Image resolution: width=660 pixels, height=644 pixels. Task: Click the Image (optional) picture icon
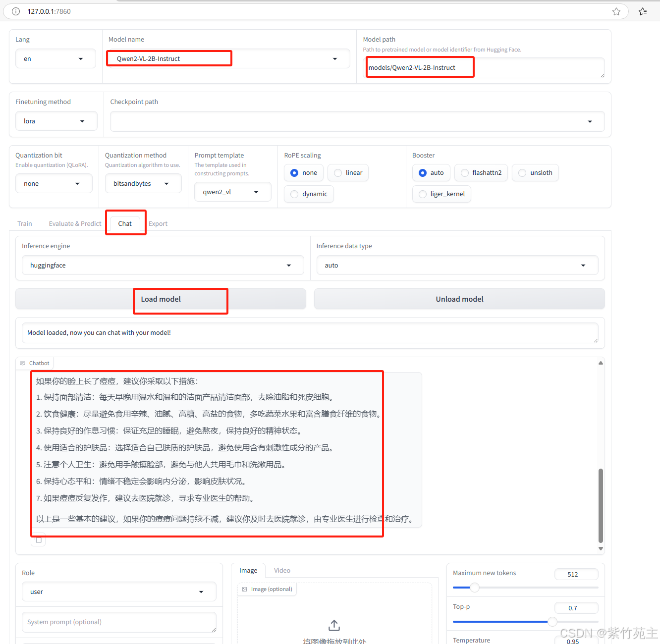pyautogui.click(x=245, y=589)
